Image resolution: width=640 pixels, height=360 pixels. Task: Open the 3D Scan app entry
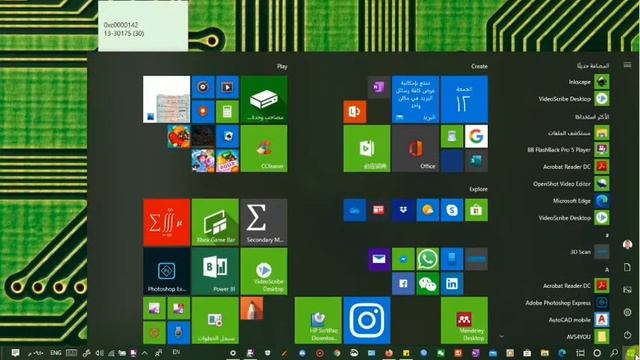(589, 252)
